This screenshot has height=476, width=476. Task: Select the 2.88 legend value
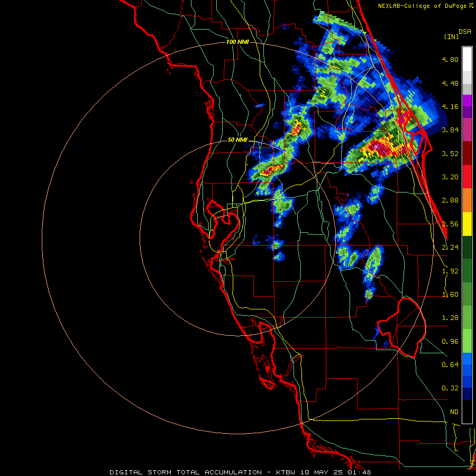pyautogui.click(x=450, y=200)
